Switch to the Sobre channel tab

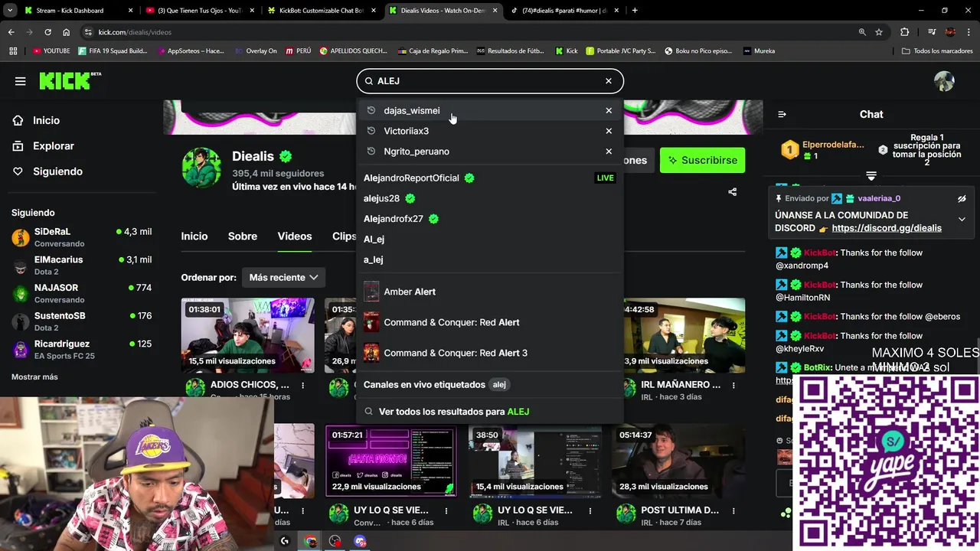243,236
